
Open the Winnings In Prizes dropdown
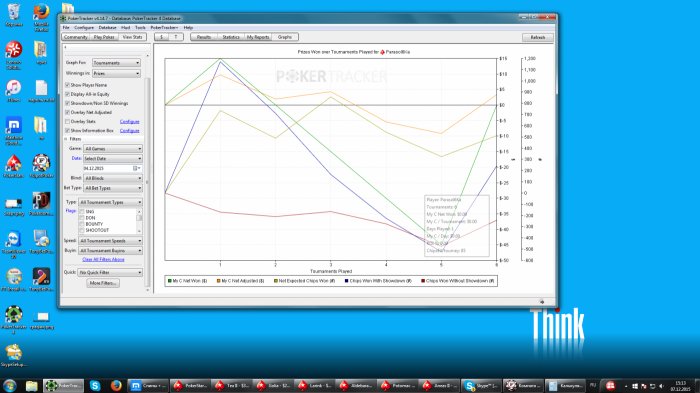click(116, 73)
